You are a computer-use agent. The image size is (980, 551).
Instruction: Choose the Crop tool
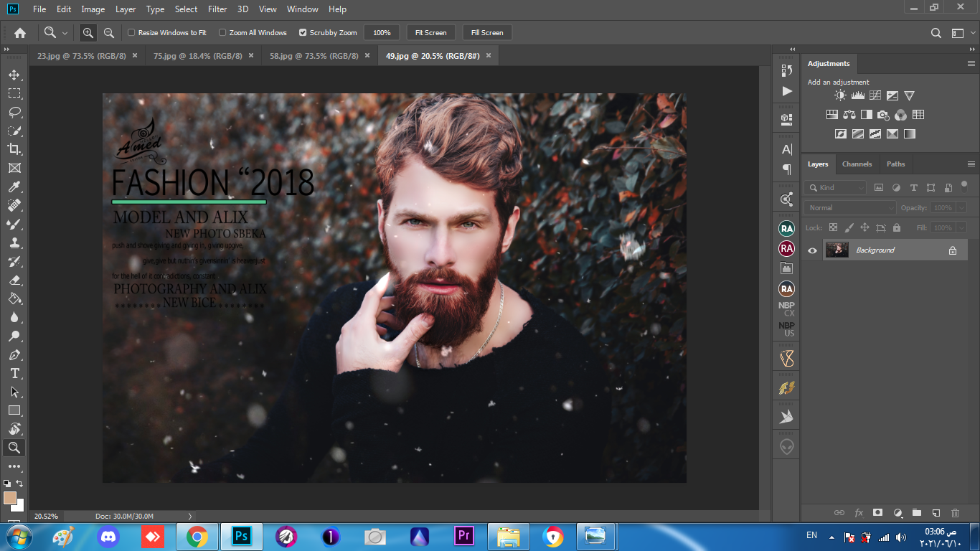tap(14, 149)
